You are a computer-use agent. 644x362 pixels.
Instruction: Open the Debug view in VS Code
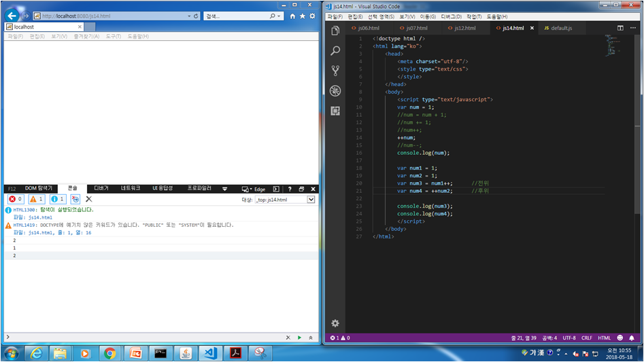point(335,90)
